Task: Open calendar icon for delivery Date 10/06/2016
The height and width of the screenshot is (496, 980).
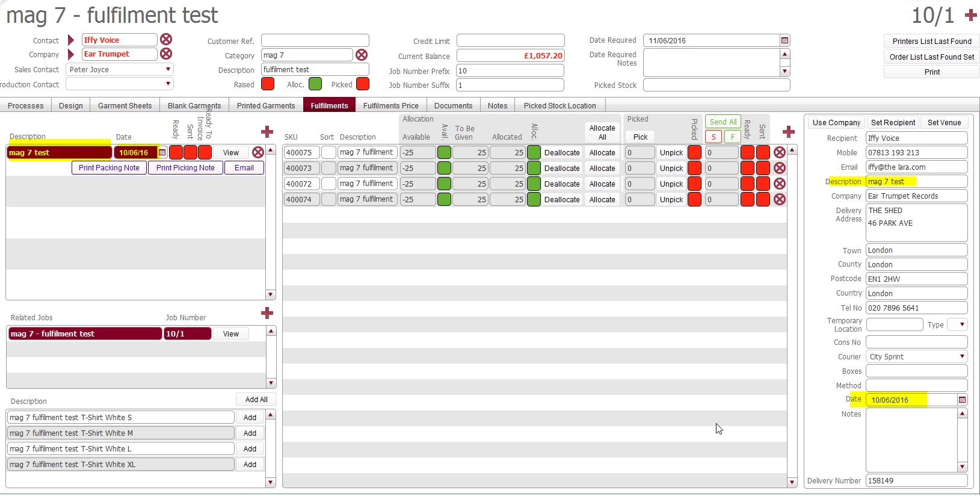Action: point(962,400)
